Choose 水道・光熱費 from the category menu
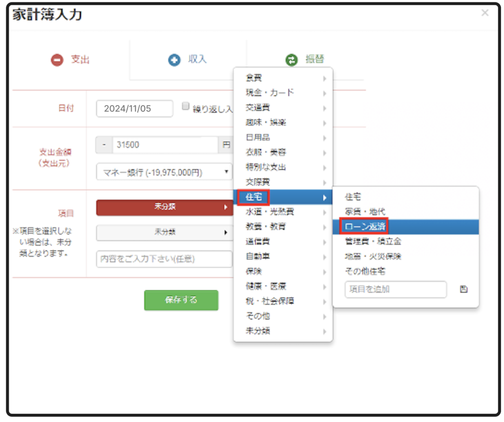 coord(283,212)
